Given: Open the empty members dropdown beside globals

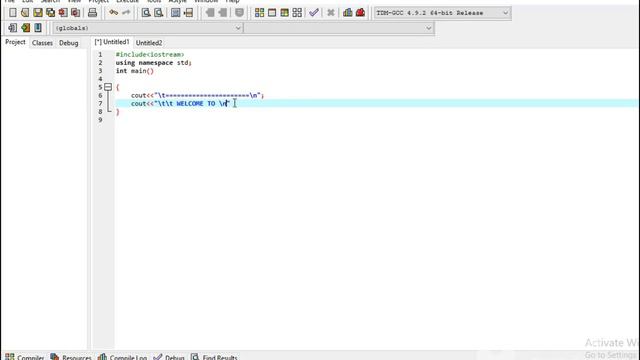Looking at the screenshot, I should tap(338, 28).
